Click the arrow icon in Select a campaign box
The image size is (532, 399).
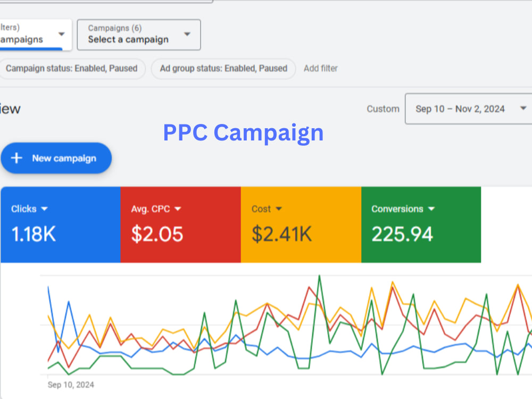(x=187, y=34)
